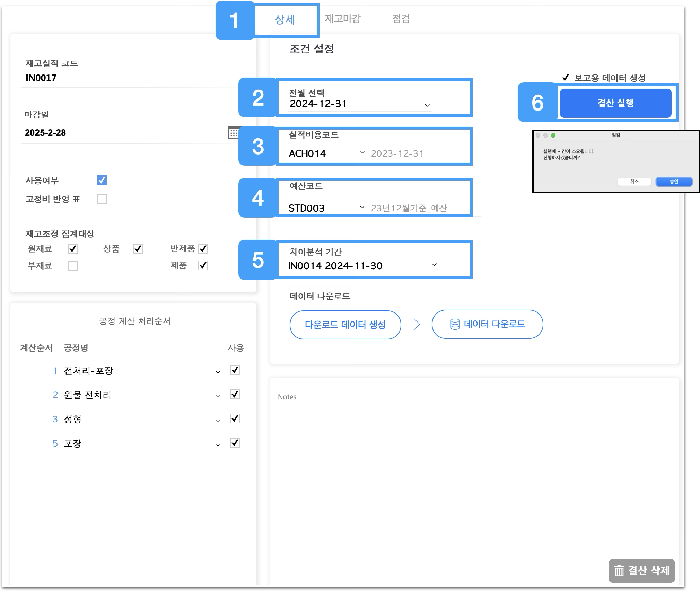Screen dimensions: 700x591
Task: Enable the 고정비 반영 표 checkbox
Action: (102, 199)
